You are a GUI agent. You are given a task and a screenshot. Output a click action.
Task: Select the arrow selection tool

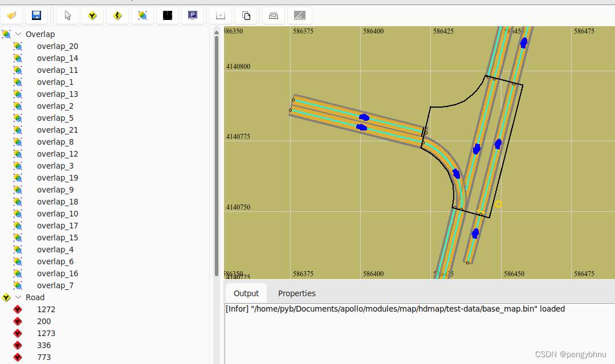pos(67,15)
